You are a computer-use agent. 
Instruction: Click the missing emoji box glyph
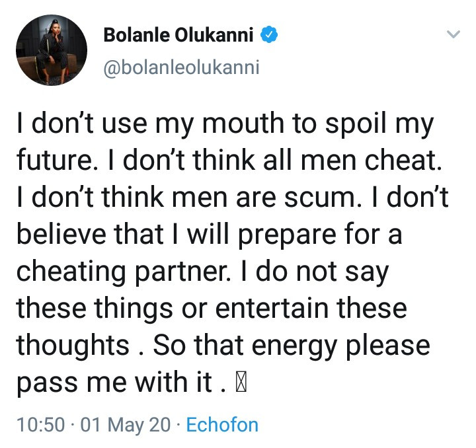coord(241,384)
